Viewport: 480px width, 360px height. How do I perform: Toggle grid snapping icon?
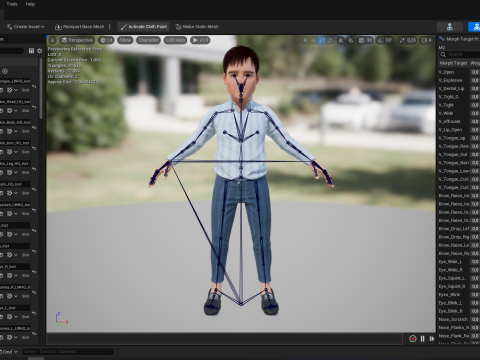point(361,40)
